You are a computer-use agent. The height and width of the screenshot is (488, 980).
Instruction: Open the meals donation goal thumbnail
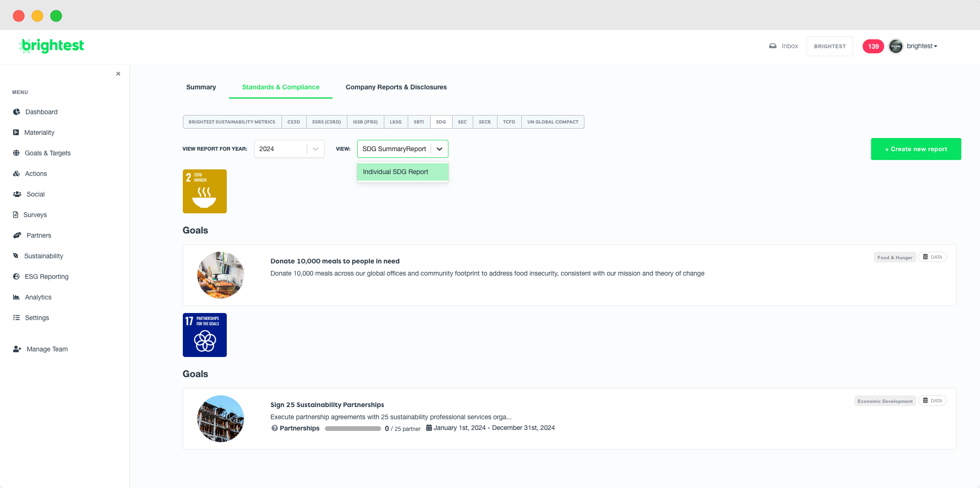coord(221,275)
